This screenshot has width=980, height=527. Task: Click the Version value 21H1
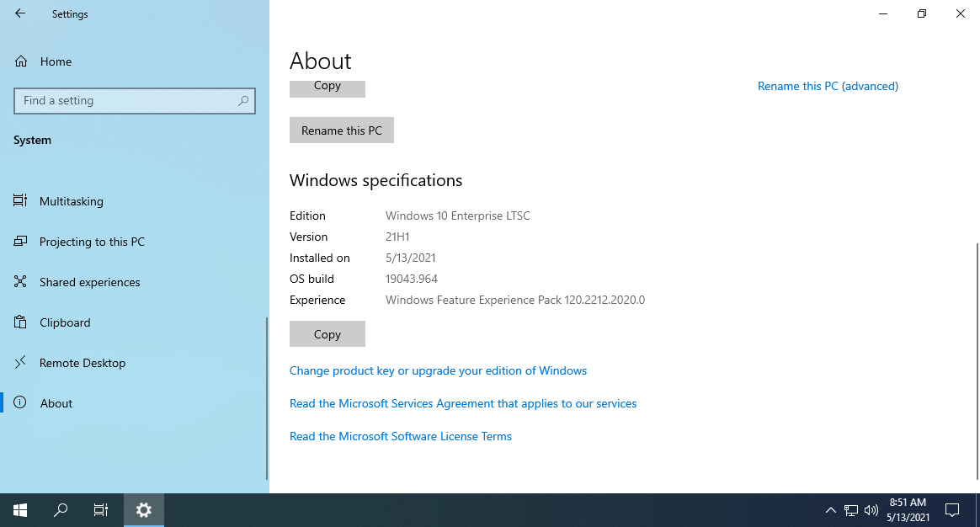click(x=397, y=237)
